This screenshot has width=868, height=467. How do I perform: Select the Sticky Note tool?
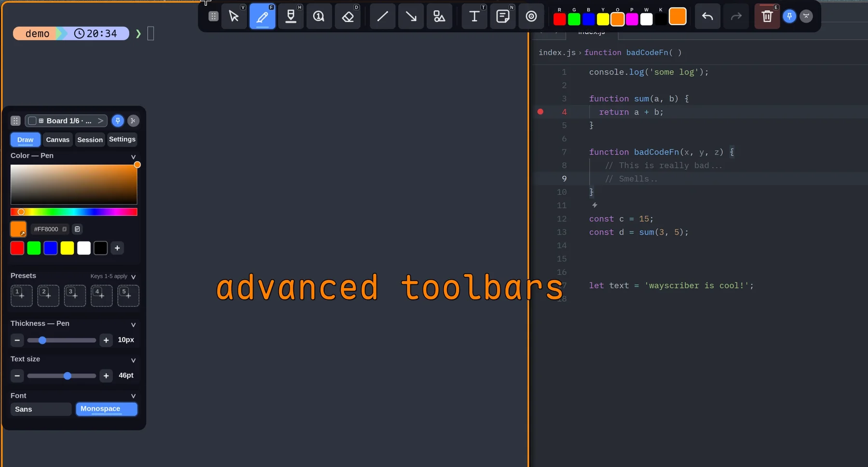[503, 16]
